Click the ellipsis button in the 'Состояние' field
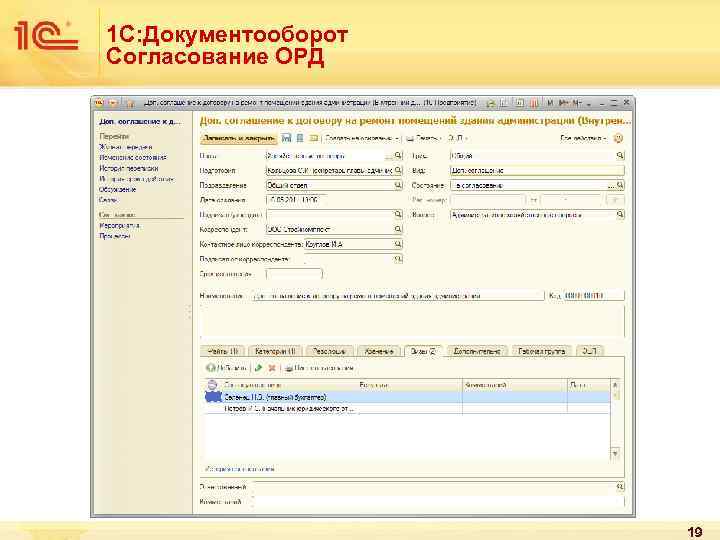This screenshot has width=720, height=540. 611,185
